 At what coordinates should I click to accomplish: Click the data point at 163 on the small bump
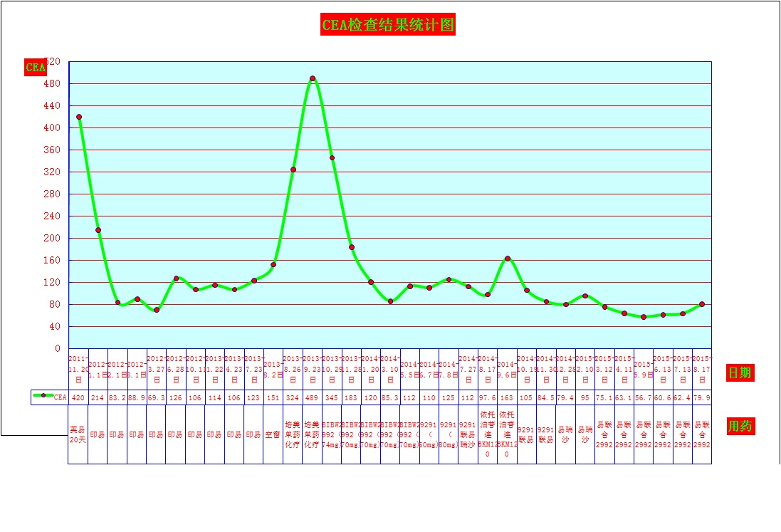(508, 259)
